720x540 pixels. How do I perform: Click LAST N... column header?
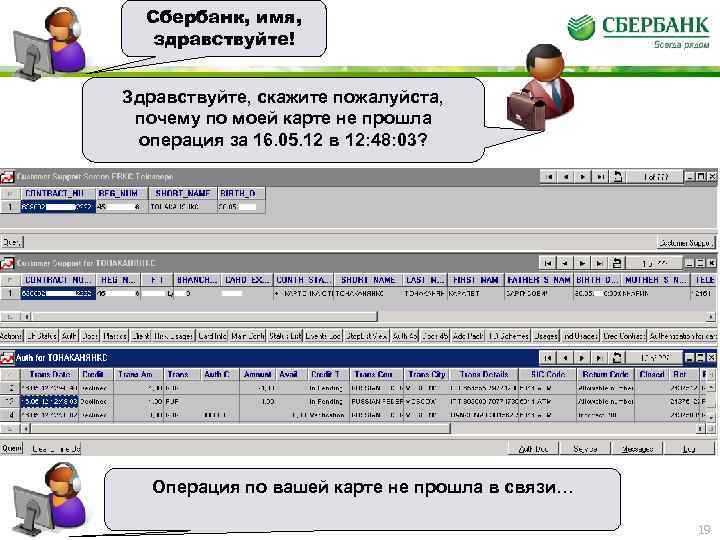pyautogui.click(x=425, y=280)
